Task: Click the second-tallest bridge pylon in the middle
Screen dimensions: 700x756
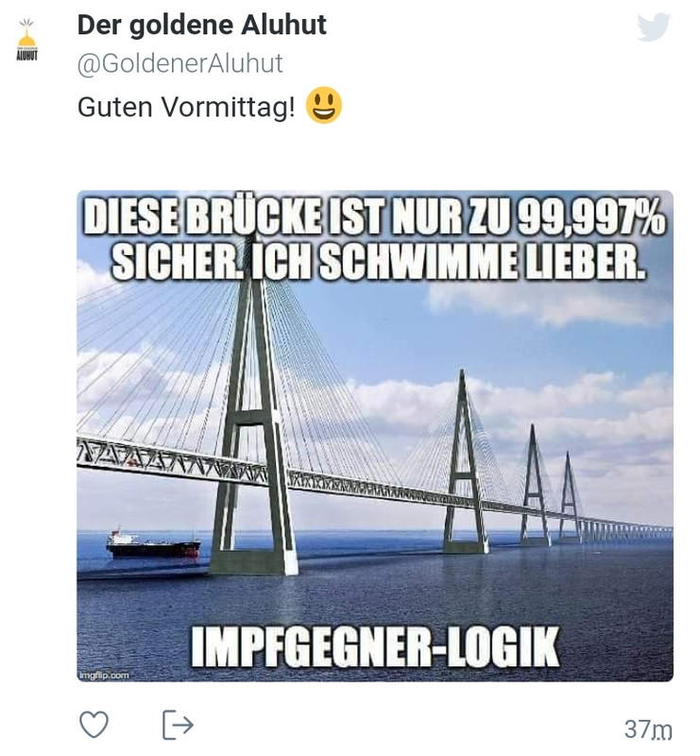Action: coord(465,462)
